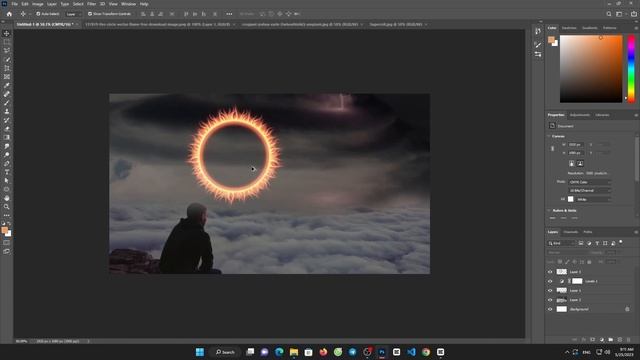
Task: Open the Bits/Channel dropdown
Action: tap(590, 191)
